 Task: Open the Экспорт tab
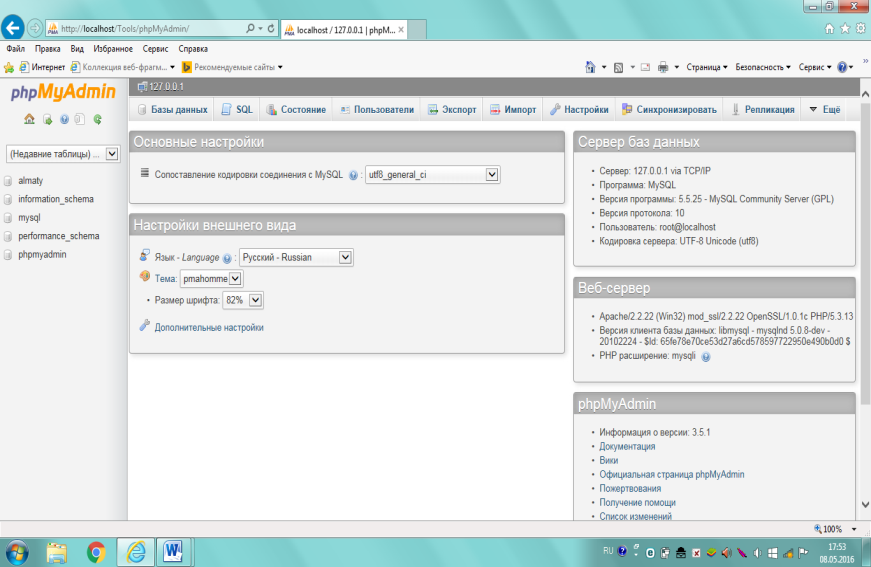click(x=452, y=109)
